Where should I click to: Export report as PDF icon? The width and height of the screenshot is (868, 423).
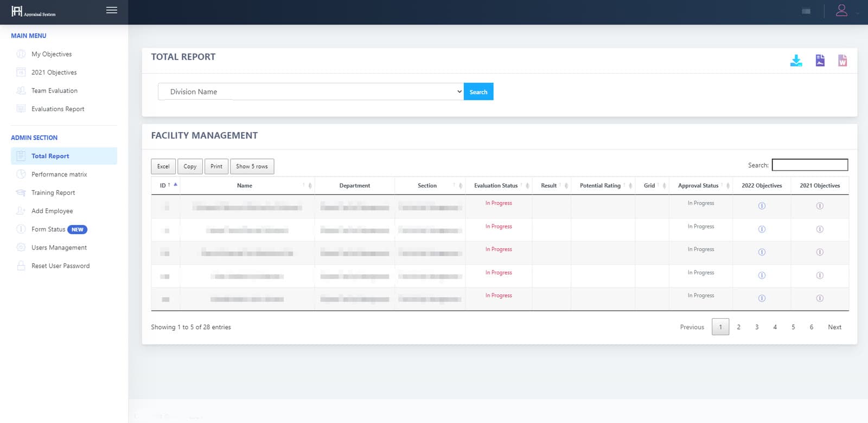pos(820,61)
